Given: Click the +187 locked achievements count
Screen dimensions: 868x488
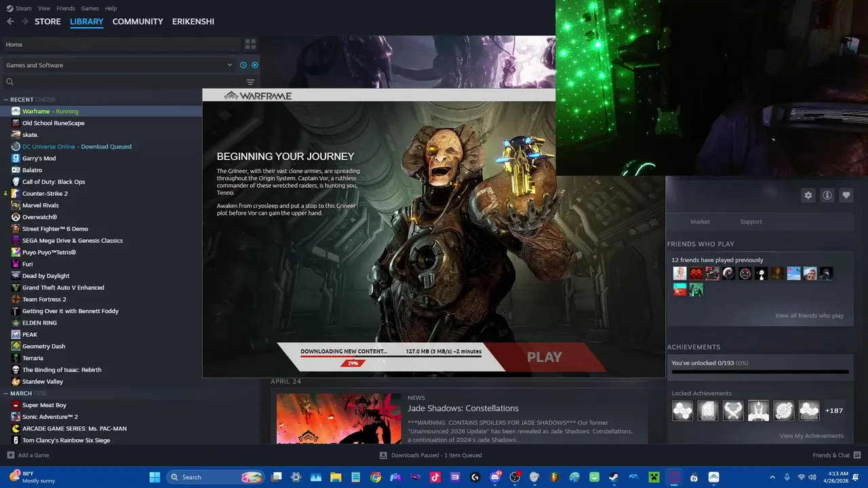Looking at the screenshot, I should [834, 411].
